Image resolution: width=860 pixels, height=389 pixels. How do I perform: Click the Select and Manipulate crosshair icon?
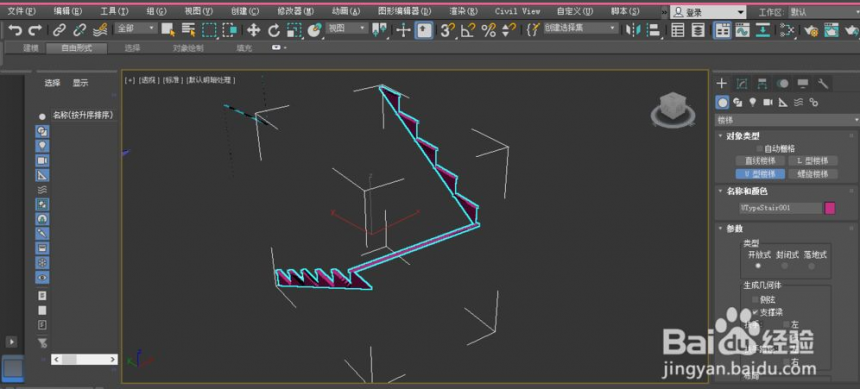coord(403,30)
